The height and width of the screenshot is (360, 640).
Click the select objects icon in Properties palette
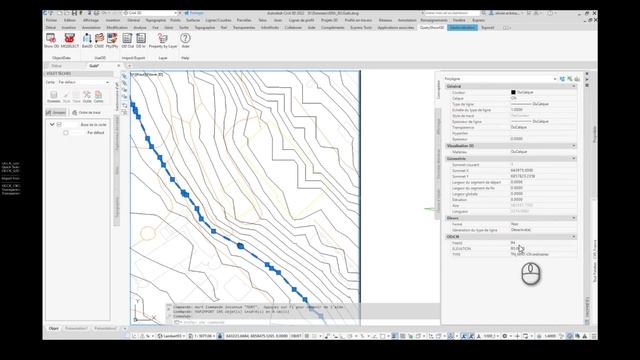tap(569, 79)
